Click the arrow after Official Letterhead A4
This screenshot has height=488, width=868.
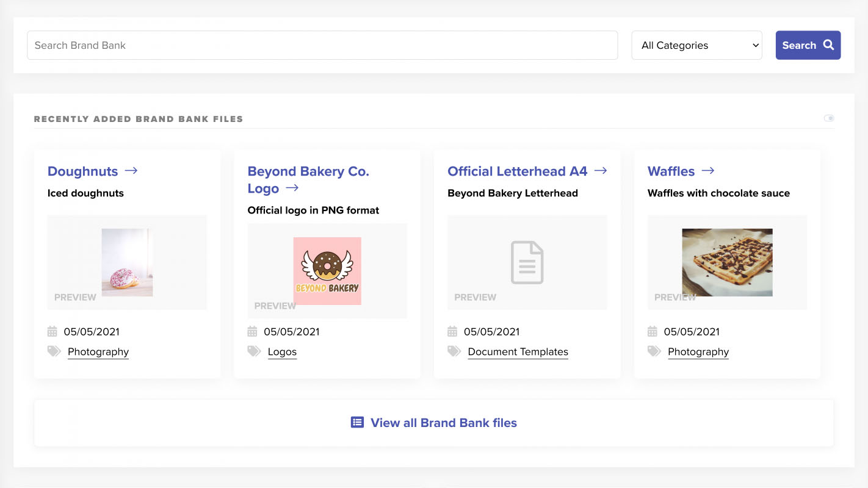tap(601, 171)
